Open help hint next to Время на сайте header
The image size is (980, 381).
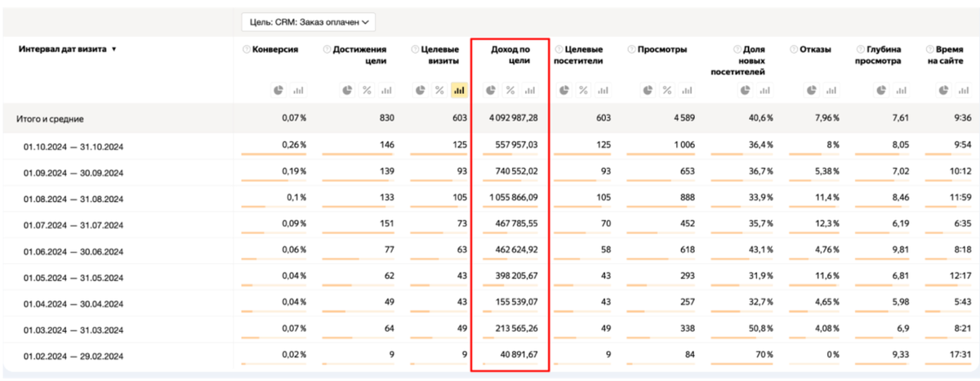[930, 50]
